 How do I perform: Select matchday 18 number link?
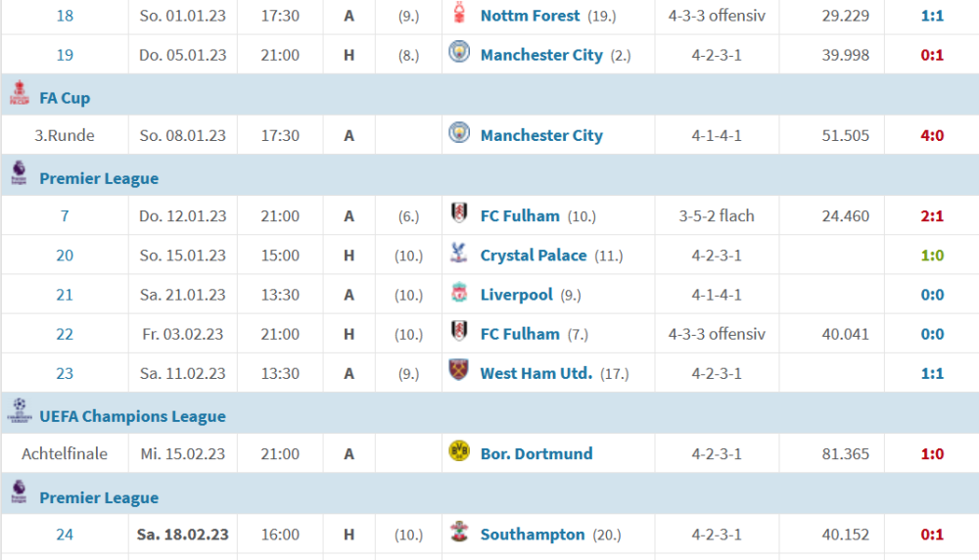[x=65, y=16]
